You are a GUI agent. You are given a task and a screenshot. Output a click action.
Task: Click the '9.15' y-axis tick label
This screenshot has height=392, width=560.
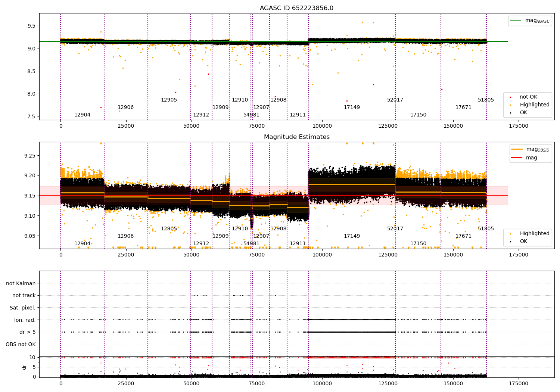pos(30,196)
